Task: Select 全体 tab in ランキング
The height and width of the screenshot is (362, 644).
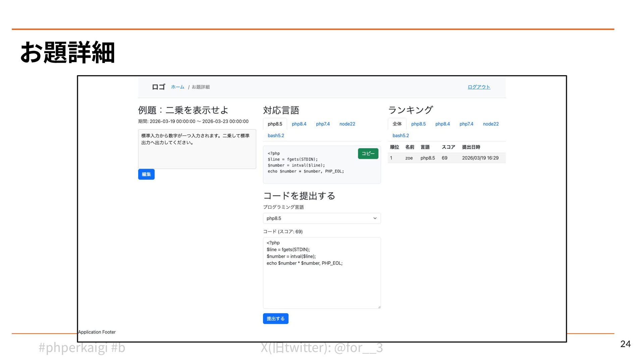Action: point(397,124)
